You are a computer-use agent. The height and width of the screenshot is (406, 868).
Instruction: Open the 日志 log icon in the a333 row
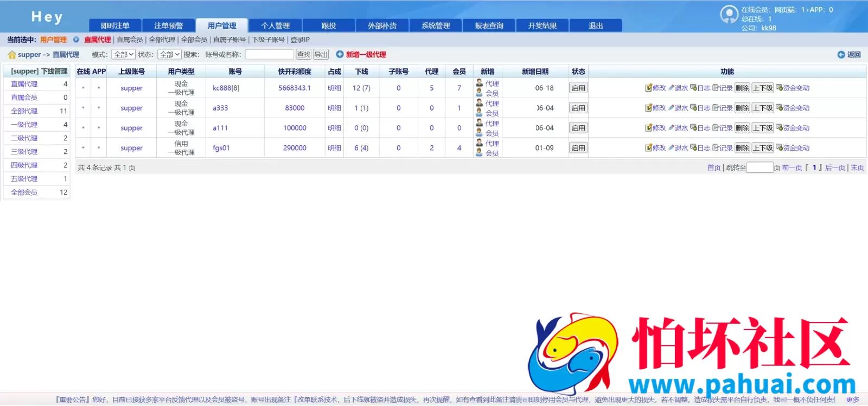[693, 108]
